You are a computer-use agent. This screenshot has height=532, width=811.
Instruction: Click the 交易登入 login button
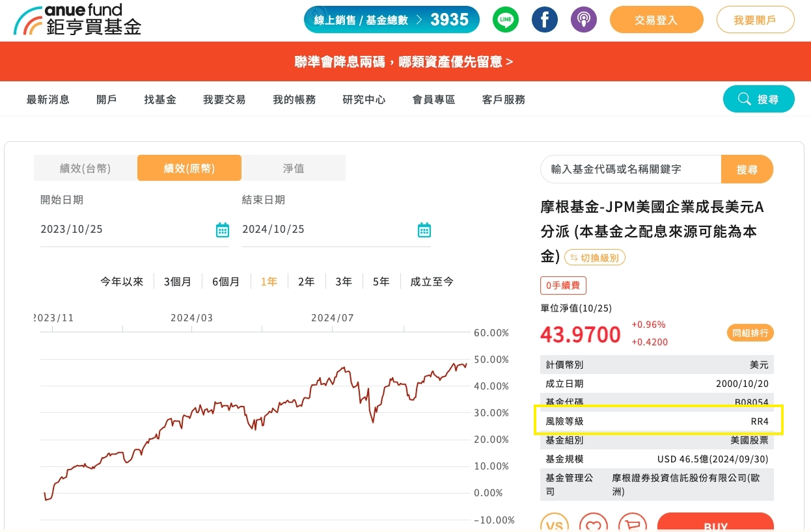click(657, 20)
